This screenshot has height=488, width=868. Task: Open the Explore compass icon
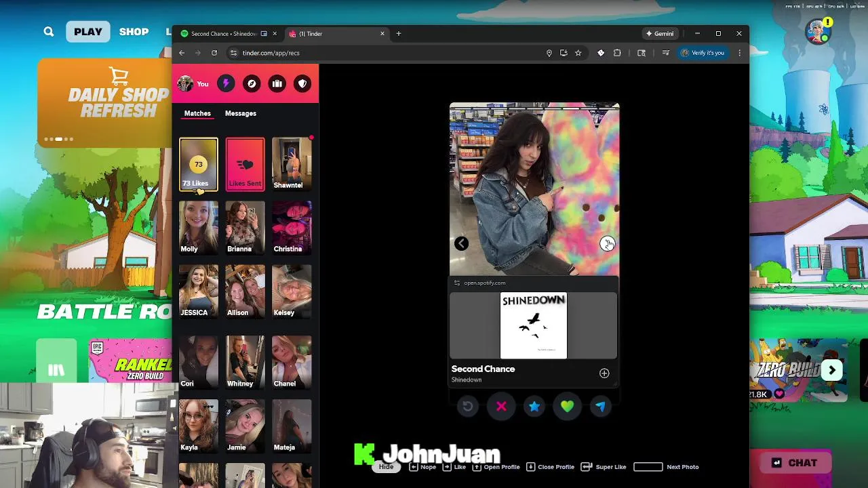coord(252,83)
